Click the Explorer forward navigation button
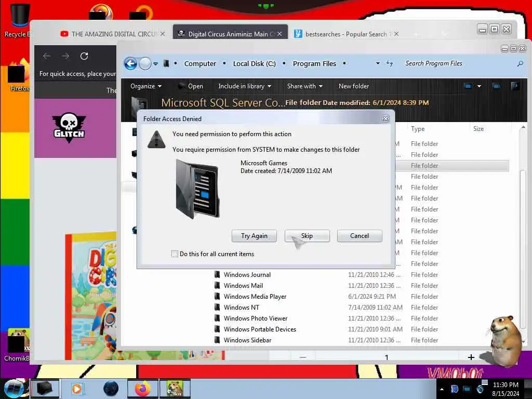The height and width of the screenshot is (399, 532). coord(145,63)
